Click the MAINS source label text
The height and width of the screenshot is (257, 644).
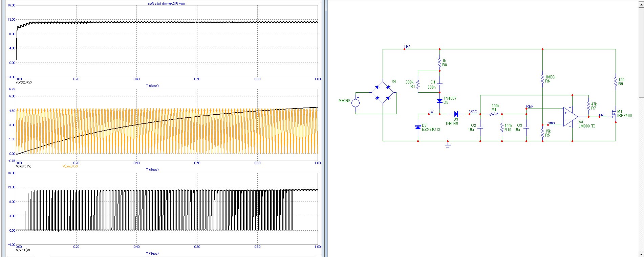pyautogui.click(x=344, y=101)
